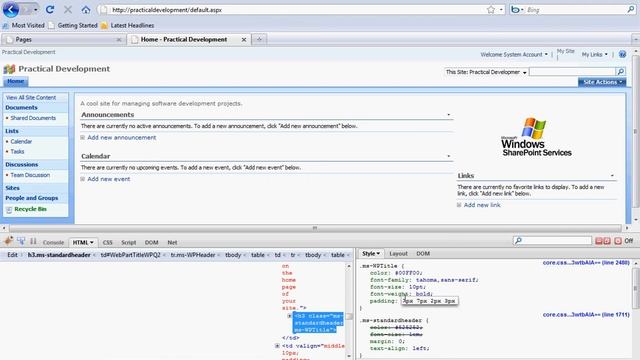This screenshot has width=640, height=360.
Task: Click the Edit button in Firebug HTML panel
Action: click(x=13, y=255)
